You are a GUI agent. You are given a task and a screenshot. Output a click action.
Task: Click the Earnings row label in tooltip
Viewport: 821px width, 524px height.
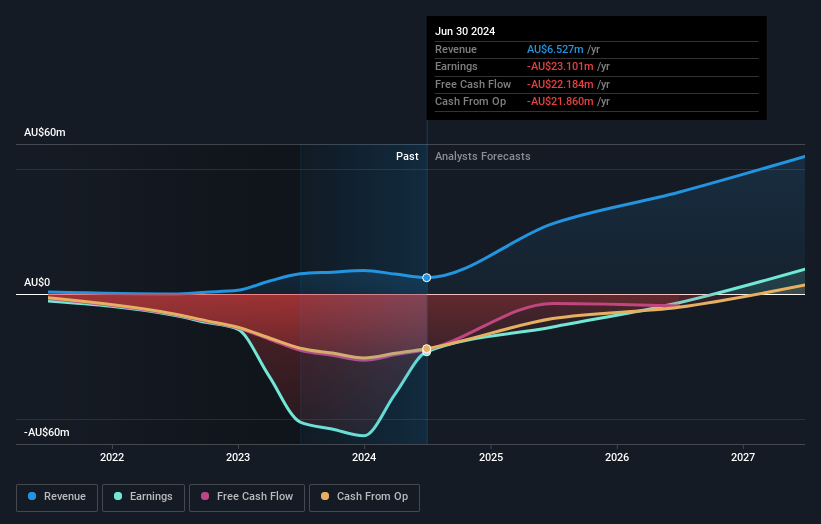tap(457, 66)
